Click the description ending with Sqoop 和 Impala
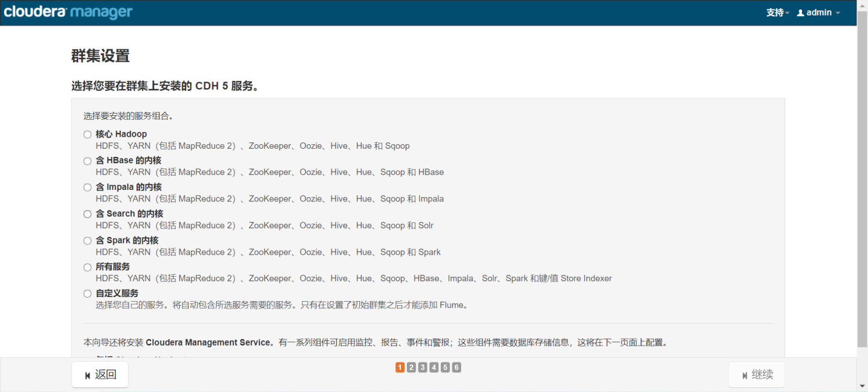The image size is (868, 392). pos(270,199)
